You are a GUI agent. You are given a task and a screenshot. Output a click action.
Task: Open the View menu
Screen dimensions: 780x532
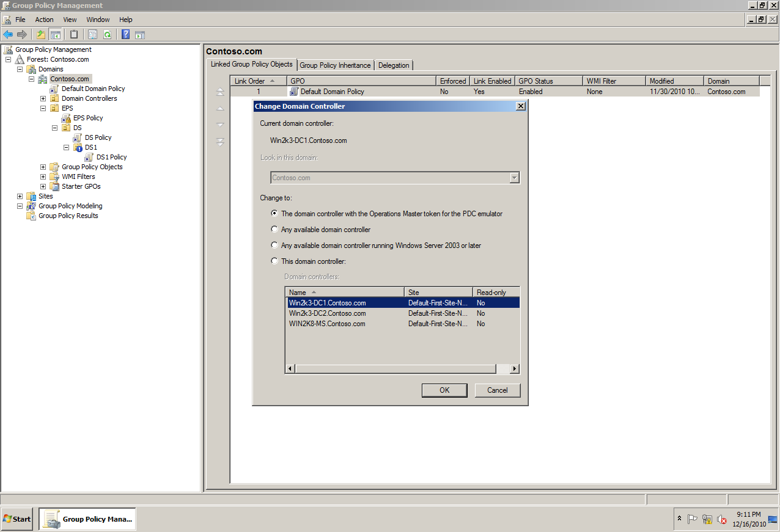[x=70, y=20]
